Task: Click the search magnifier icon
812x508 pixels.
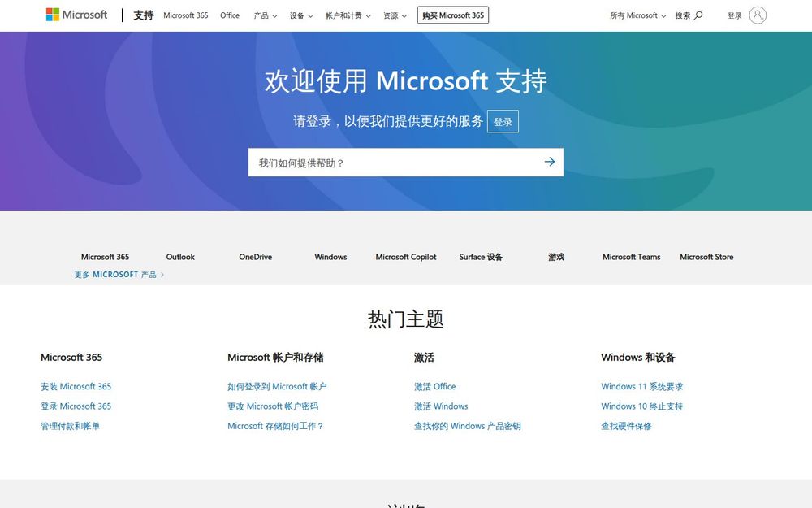Action: [698, 15]
